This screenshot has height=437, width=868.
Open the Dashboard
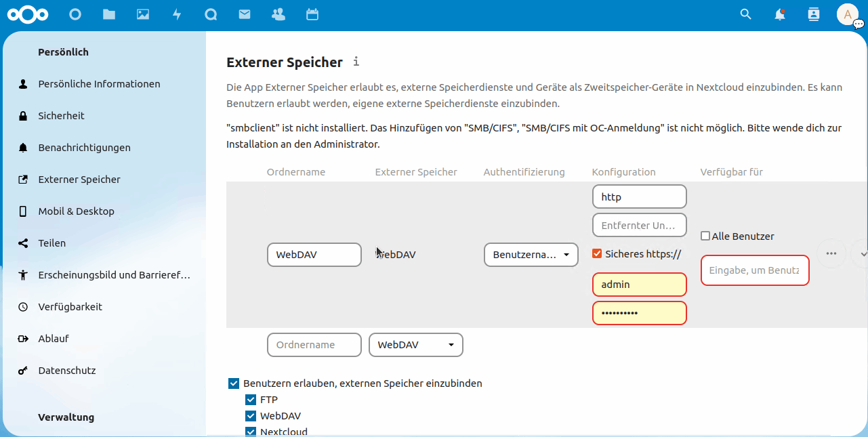[75, 14]
